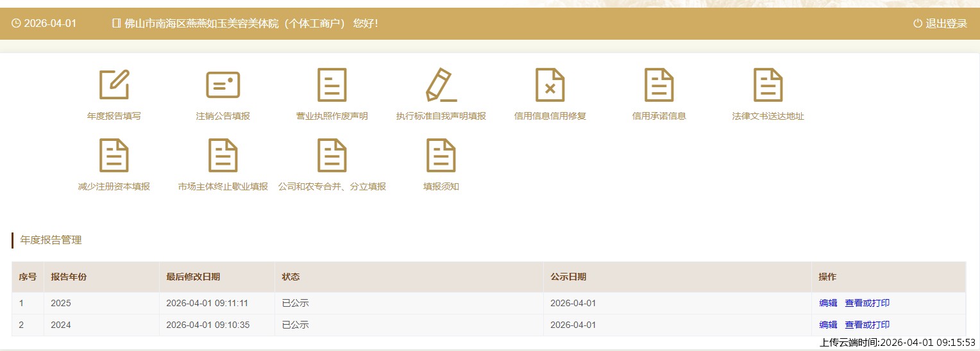Edit the 2024 annual report
Screen dimensions: 980x351
pyautogui.click(x=828, y=325)
